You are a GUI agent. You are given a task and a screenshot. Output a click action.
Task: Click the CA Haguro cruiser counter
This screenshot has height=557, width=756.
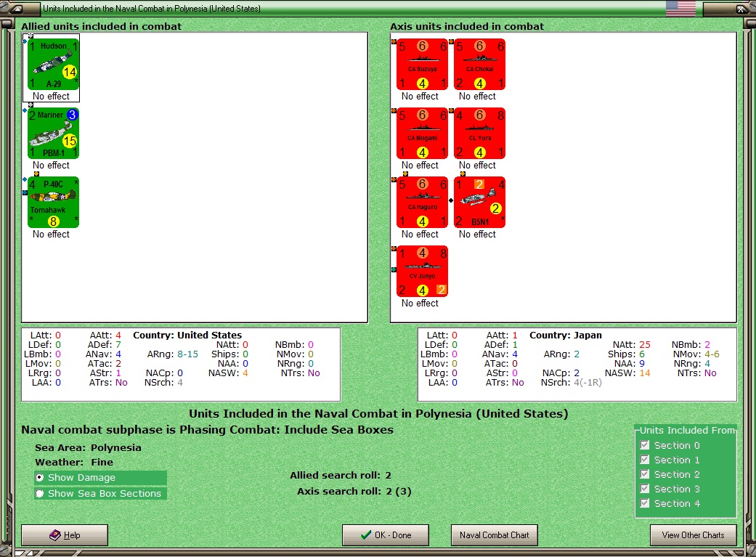[x=423, y=202]
